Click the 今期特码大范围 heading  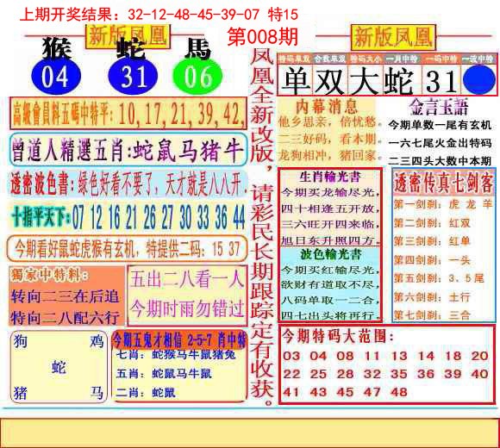(x=338, y=336)
